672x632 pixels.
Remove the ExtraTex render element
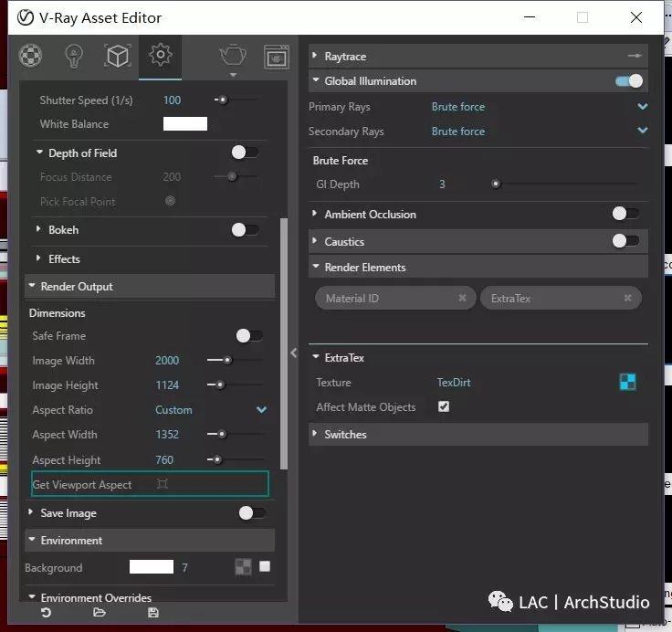pyautogui.click(x=628, y=298)
